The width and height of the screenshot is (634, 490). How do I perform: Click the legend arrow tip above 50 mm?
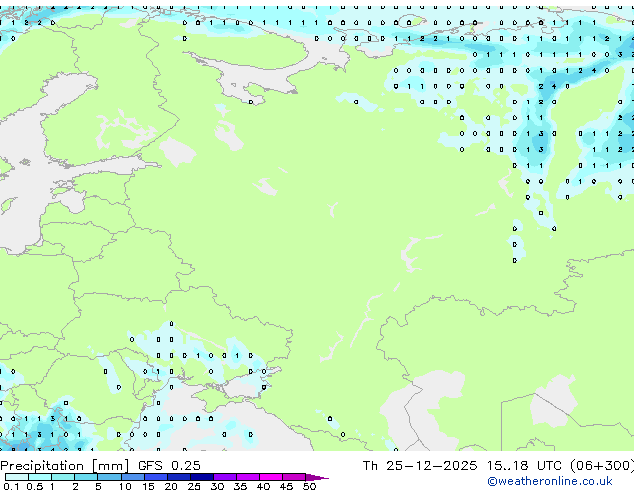pos(317,477)
